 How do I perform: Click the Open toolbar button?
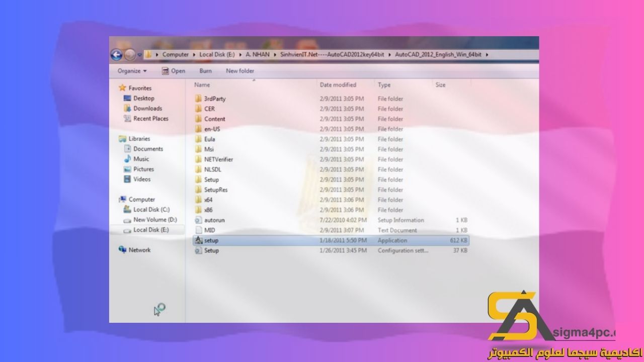pos(174,71)
